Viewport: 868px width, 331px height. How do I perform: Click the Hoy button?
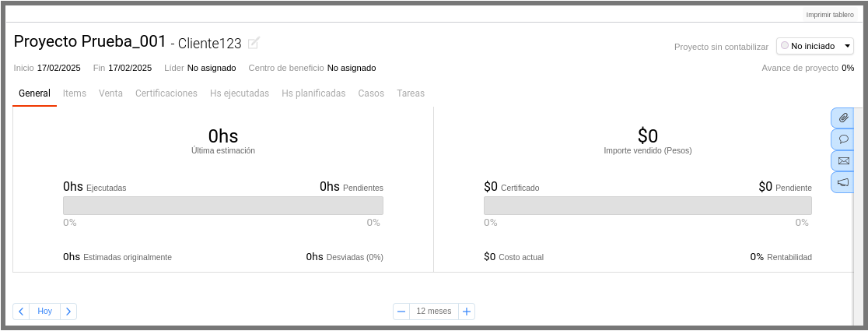(x=45, y=312)
